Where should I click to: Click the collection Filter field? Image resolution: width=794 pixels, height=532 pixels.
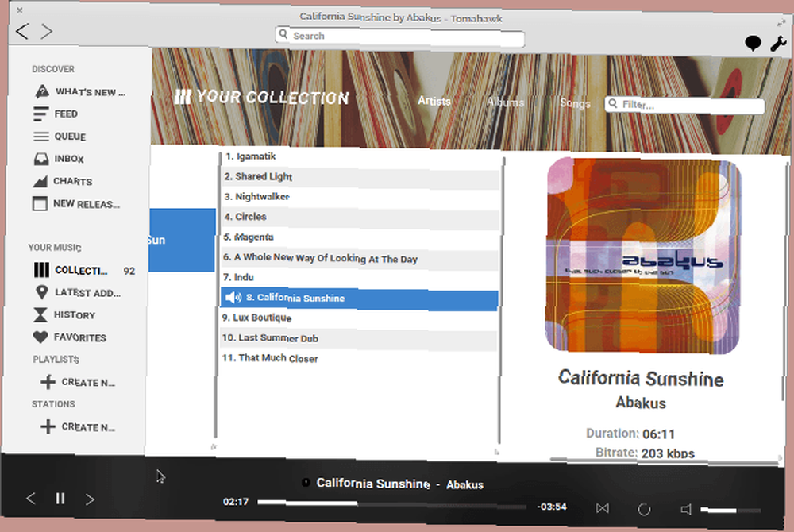coord(684,105)
